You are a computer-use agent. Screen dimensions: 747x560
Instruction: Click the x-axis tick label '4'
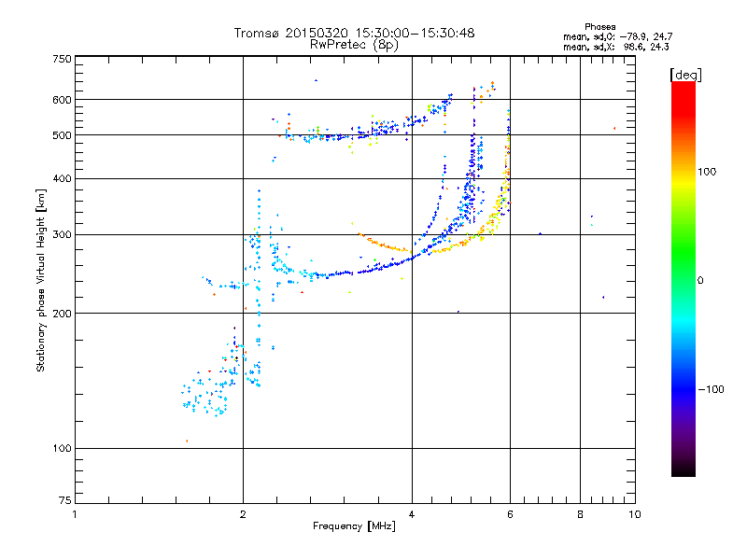[412, 514]
